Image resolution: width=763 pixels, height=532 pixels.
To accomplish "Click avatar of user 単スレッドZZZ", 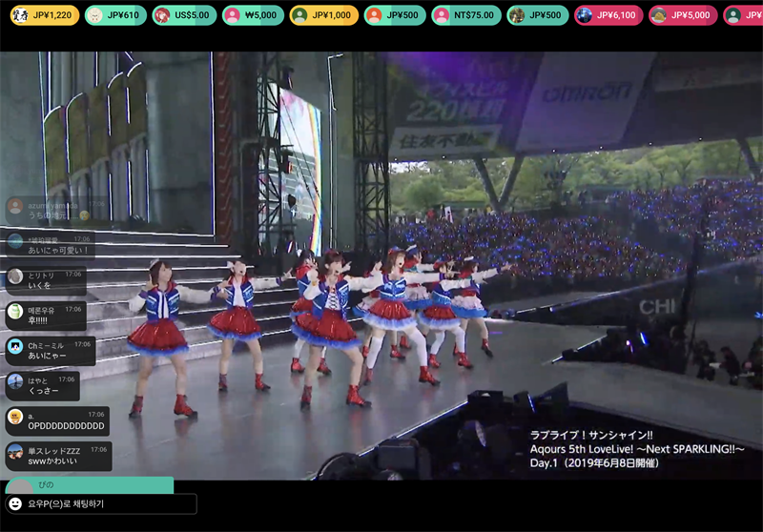I will [x=15, y=452].
